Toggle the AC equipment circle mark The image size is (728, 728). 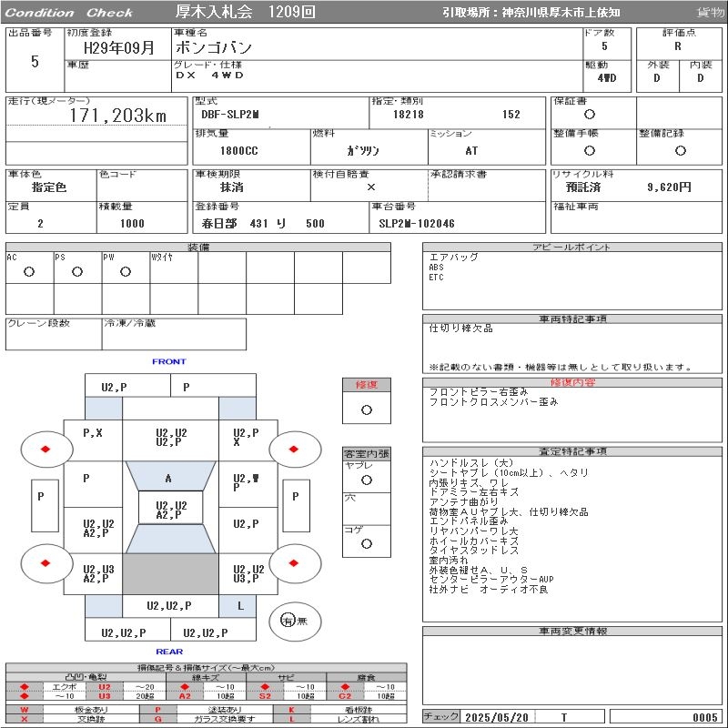click(x=29, y=271)
